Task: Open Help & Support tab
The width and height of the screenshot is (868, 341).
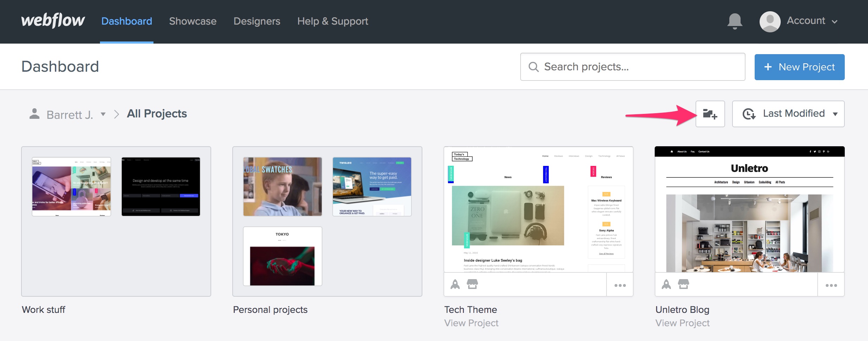Action: (x=333, y=21)
